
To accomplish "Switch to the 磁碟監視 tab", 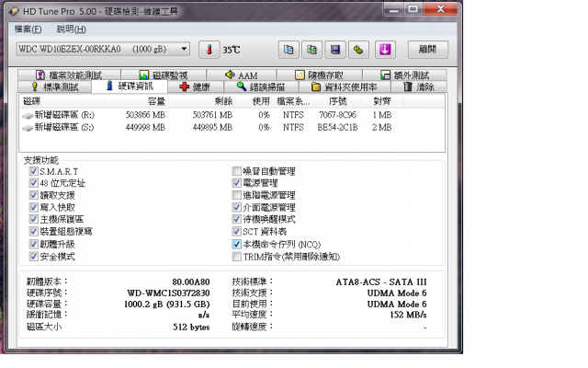I will tap(164, 75).
